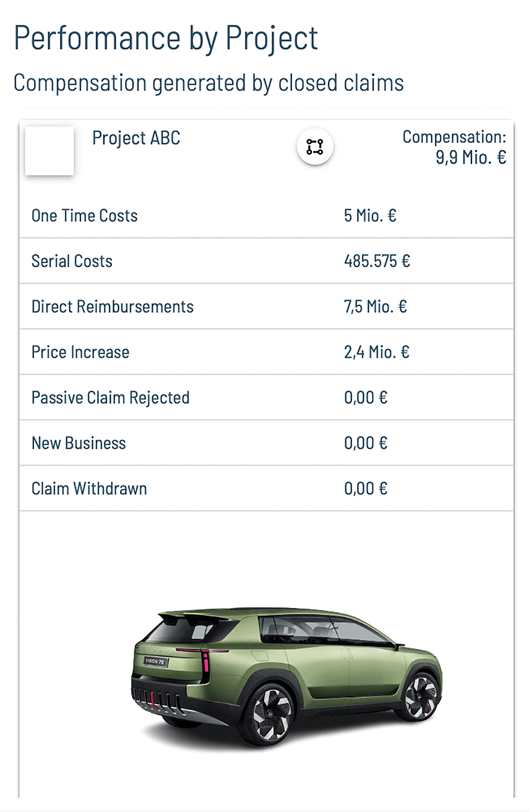Open the Project ABC title
This screenshot has width=529, height=812.
136,138
